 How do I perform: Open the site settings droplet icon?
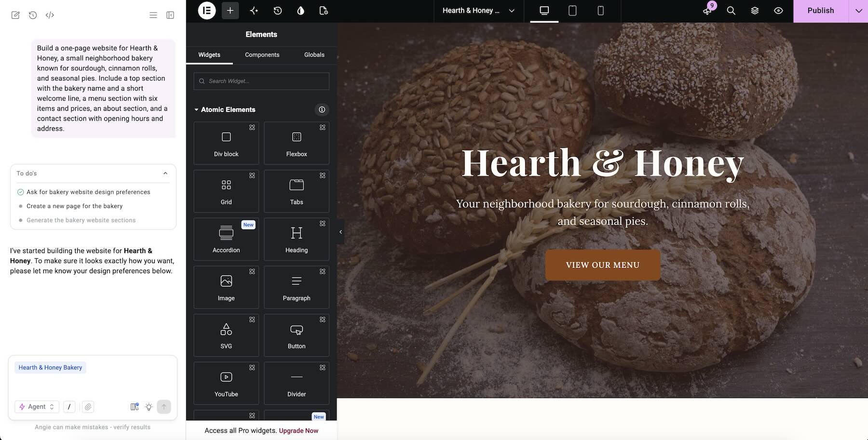tap(301, 11)
